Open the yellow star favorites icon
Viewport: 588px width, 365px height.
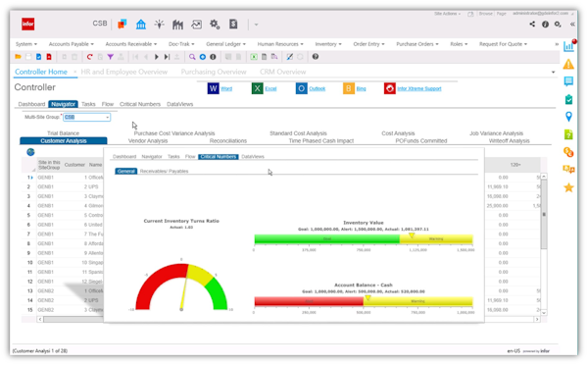coord(568,187)
